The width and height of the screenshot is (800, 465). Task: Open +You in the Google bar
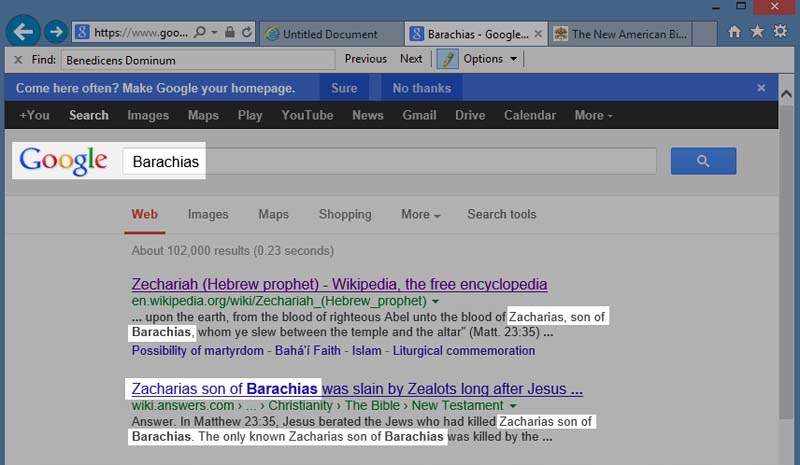pos(34,115)
